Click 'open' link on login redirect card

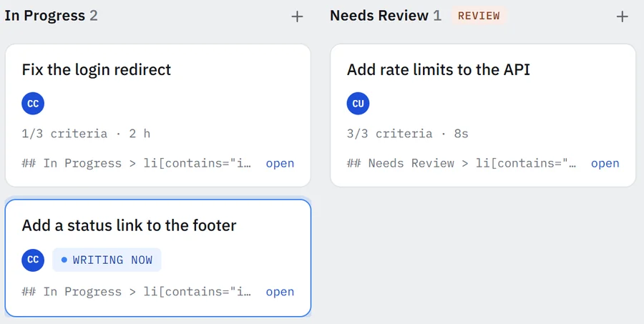280,164
